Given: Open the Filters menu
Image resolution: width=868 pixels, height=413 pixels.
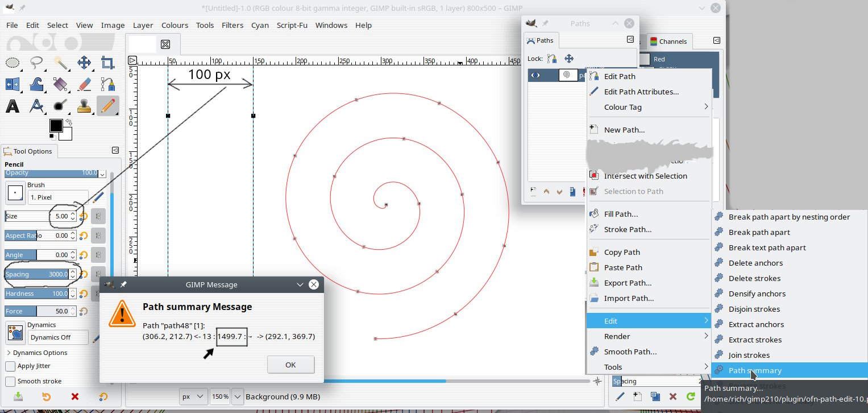Looking at the screenshot, I should point(232,25).
